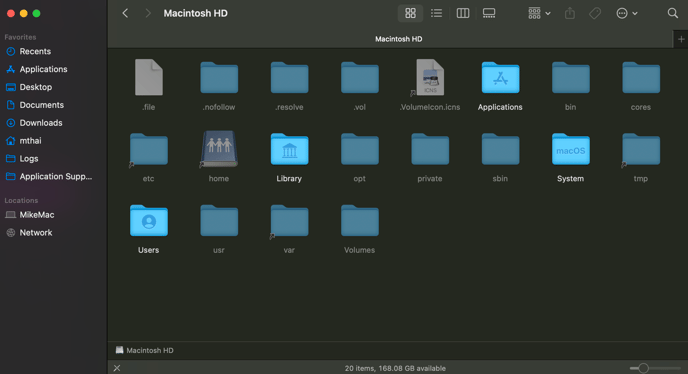688x374 pixels.
Task: Select the usr folder
Action: [x=219, y=221]
